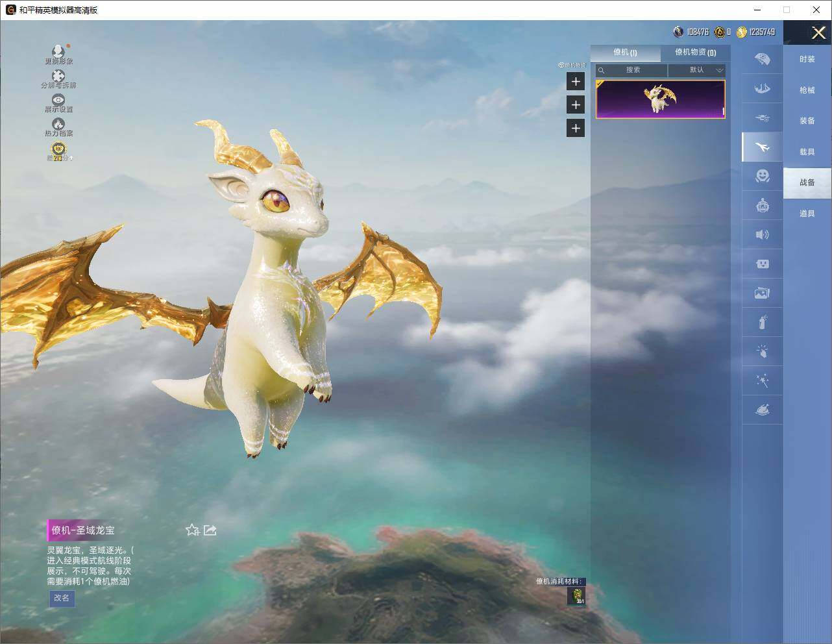This screenshot has height=644, width=832.
Task: Share the 僚机-圣域龙宝 with share icon
Action: coord(210,530)
